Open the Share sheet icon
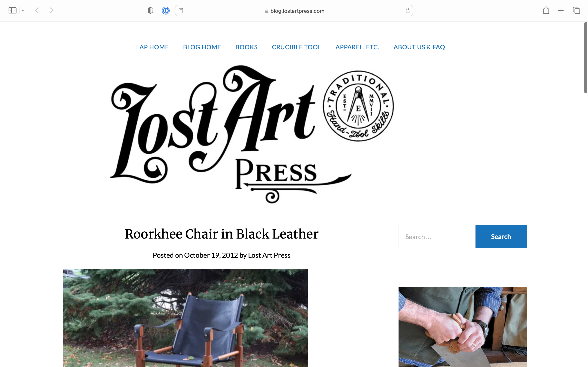 (546, 10)
